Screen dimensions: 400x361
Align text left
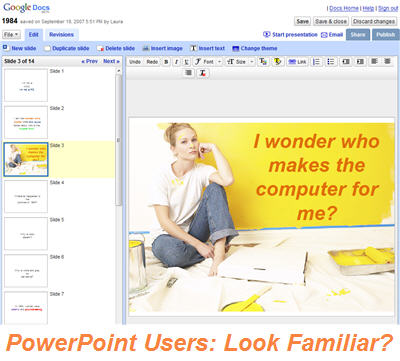[x=374, y=61]
